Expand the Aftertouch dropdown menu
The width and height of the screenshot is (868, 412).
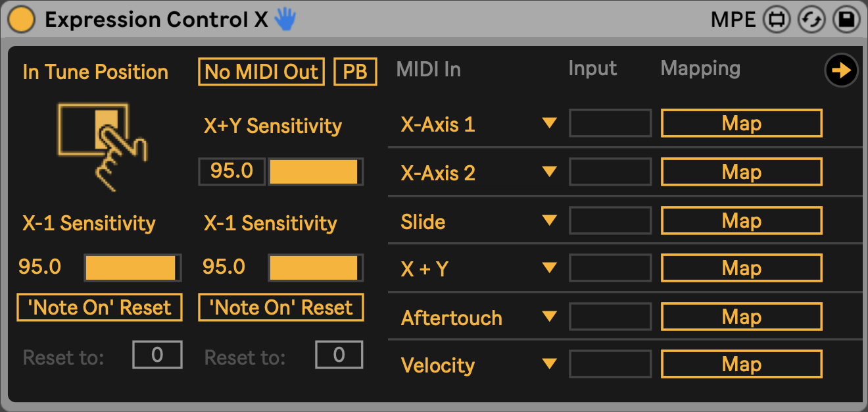click(549, 317)
